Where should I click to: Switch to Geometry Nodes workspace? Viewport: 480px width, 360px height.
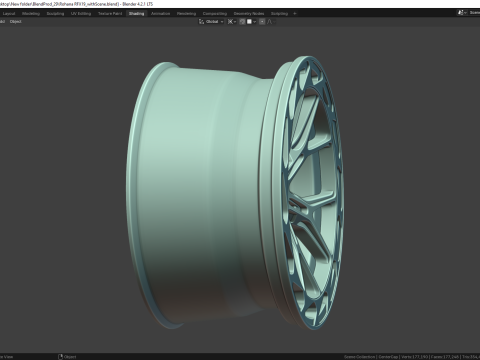(249, 14)
